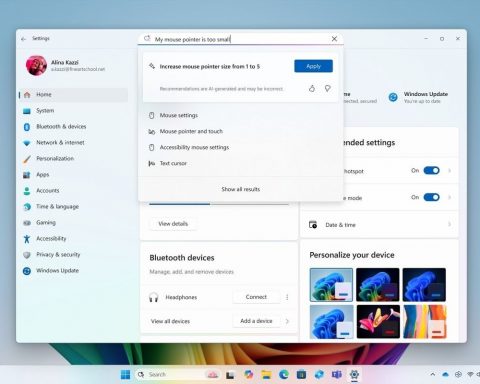
Task: Select the dark blue bloom theme thumbnail
Action: click(424, 285)
